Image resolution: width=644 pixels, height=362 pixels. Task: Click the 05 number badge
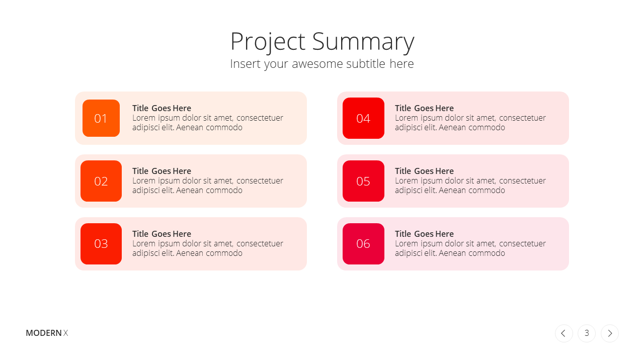click(363, 181)
